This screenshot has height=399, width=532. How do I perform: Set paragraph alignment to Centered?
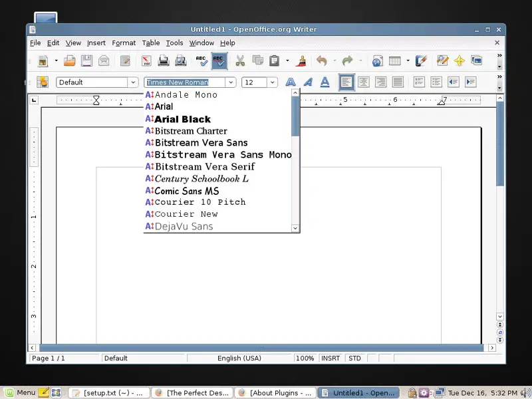pos(364,82)
